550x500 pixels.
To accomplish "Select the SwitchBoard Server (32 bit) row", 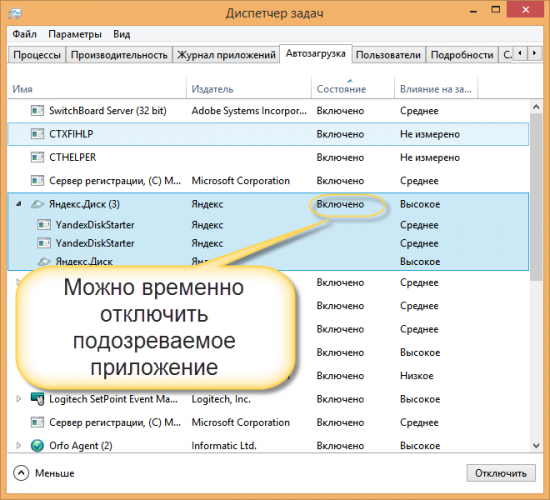I will point(268,111).
